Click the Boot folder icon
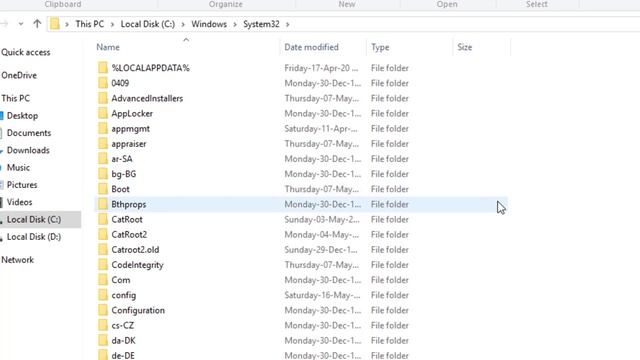Screen dimensions: 640x360 (x=103, y=189)
